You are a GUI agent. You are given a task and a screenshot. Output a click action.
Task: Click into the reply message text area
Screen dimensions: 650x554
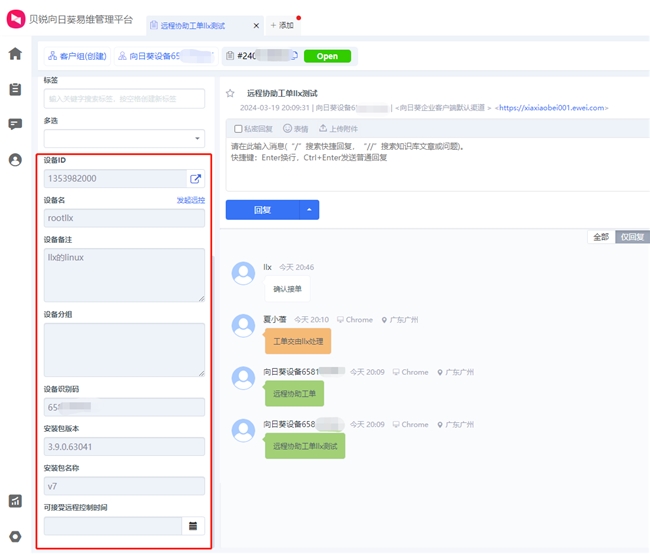pyautogui.click(x=437, y=164)
